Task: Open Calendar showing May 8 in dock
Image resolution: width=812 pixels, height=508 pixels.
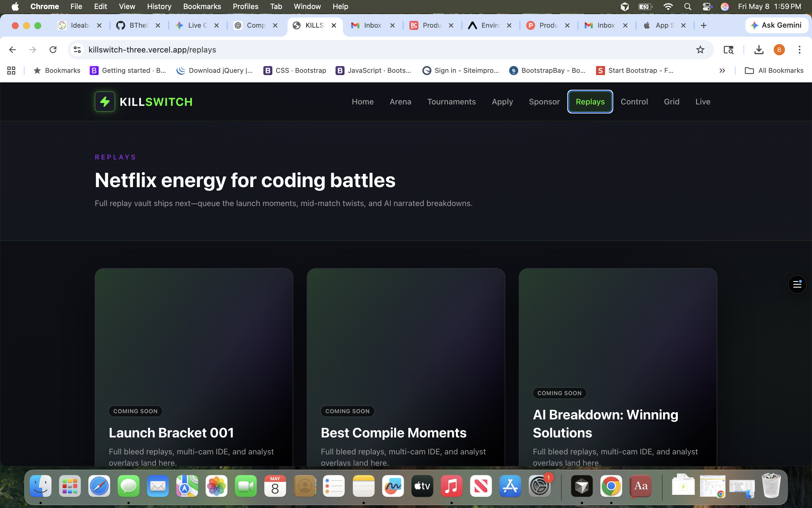Action: coord(275,486)
